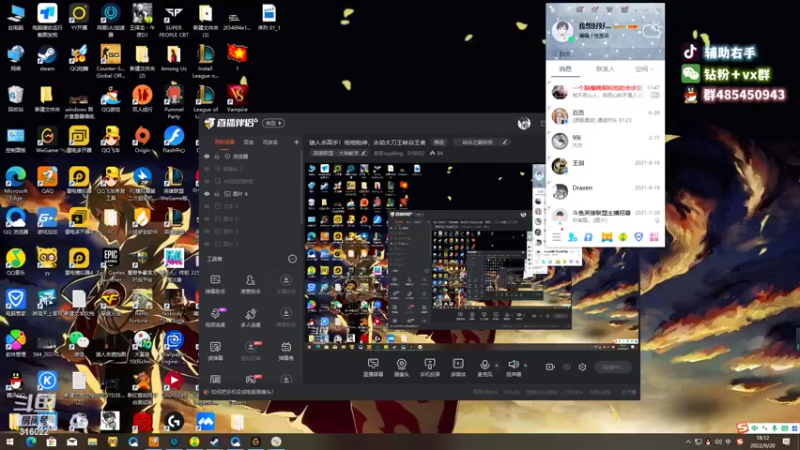
Task: Open QQ 联系人 tab
Action: [605, 68]
